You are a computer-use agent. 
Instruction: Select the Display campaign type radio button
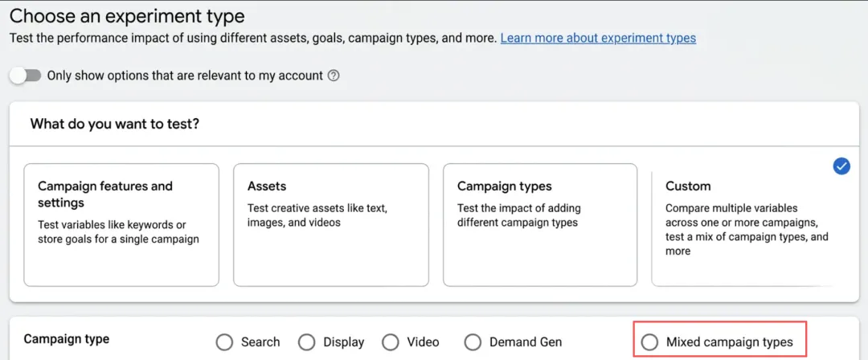coord(307,342)
